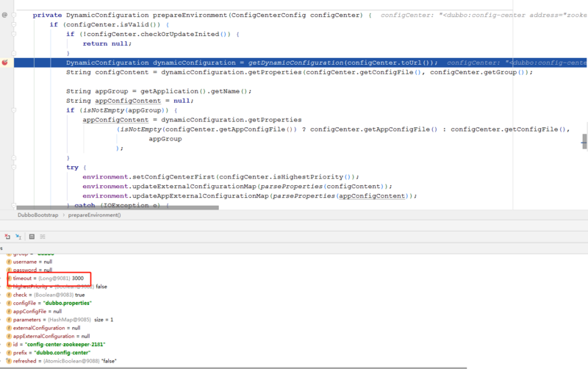The height and width of the screenshot is (369, 588).
Task: Click the field icon beside externalConfiguration
Action: (9, 328)
